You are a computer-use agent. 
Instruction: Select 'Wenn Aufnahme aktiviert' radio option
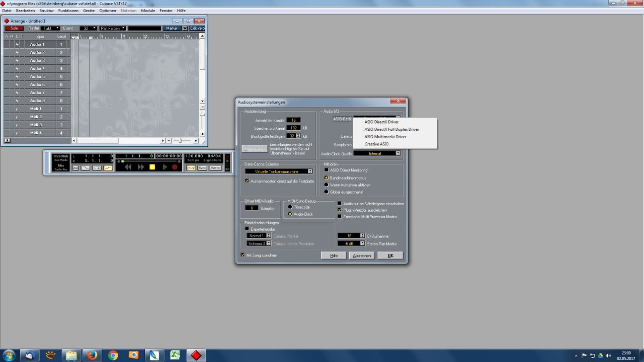pos(326,185)
